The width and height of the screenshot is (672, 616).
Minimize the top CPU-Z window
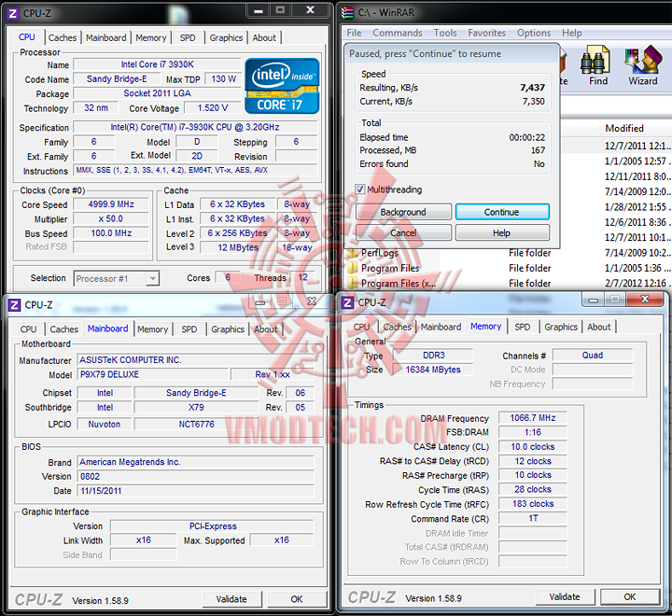pyautogui.click(x=259, y=10)
